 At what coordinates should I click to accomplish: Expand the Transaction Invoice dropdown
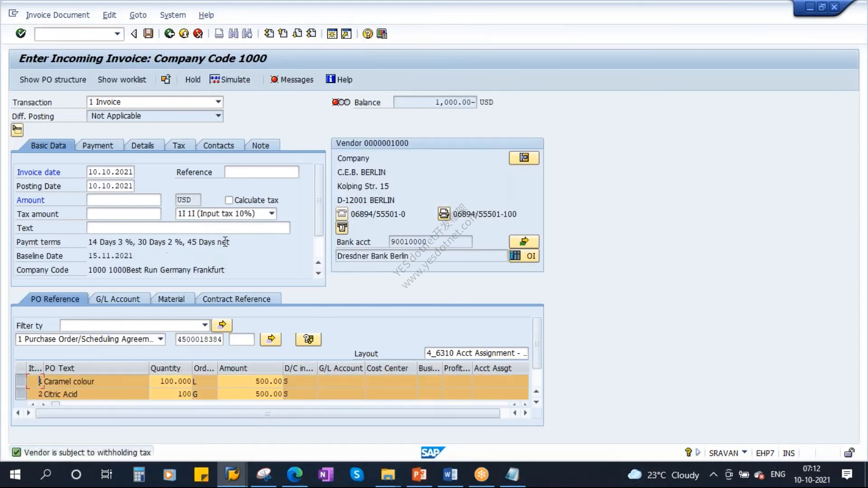coord(218,102)
